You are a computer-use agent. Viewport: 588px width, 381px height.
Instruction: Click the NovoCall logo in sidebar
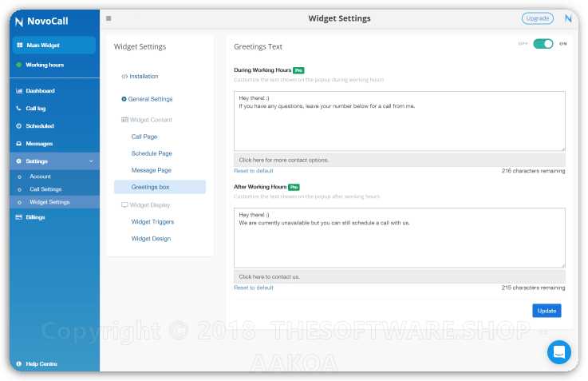(41, 22)
